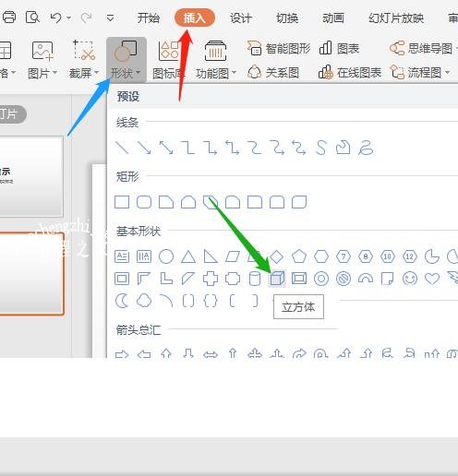458x476 pixels.
Task: Click the print icon in quick access bar
Action: [x=9, y=18]
